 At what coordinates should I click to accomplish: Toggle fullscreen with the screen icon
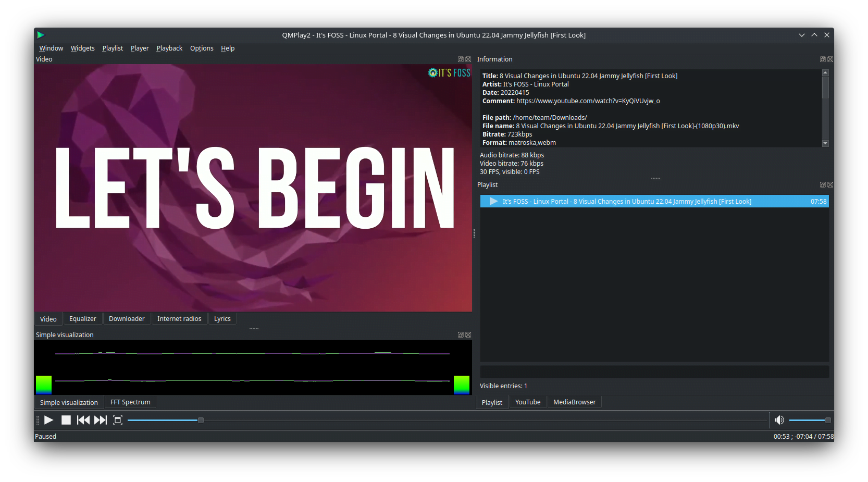[x=118, y=420]
